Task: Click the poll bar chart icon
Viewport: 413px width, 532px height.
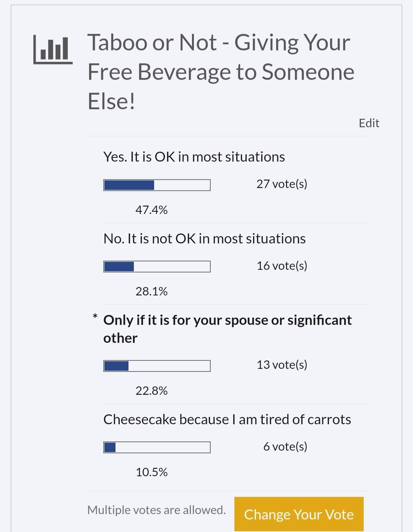Action: pyautogui.click(x=53, y=50)
